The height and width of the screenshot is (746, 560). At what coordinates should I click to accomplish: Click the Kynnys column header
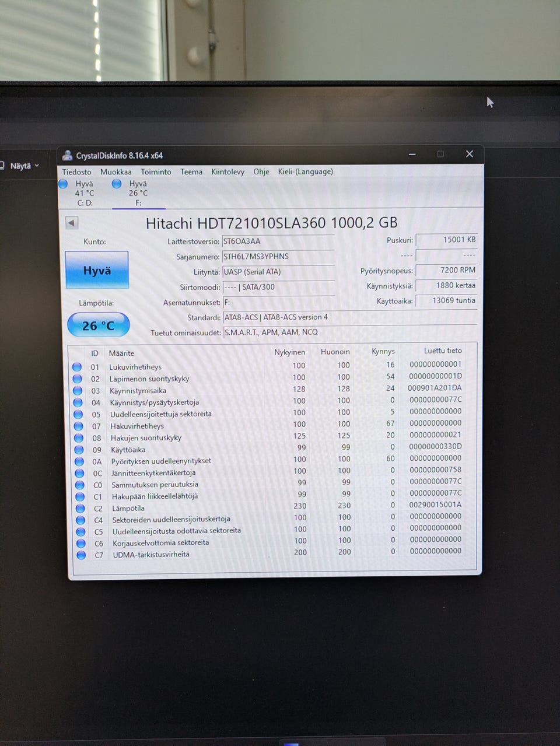[x=383, y=351]
